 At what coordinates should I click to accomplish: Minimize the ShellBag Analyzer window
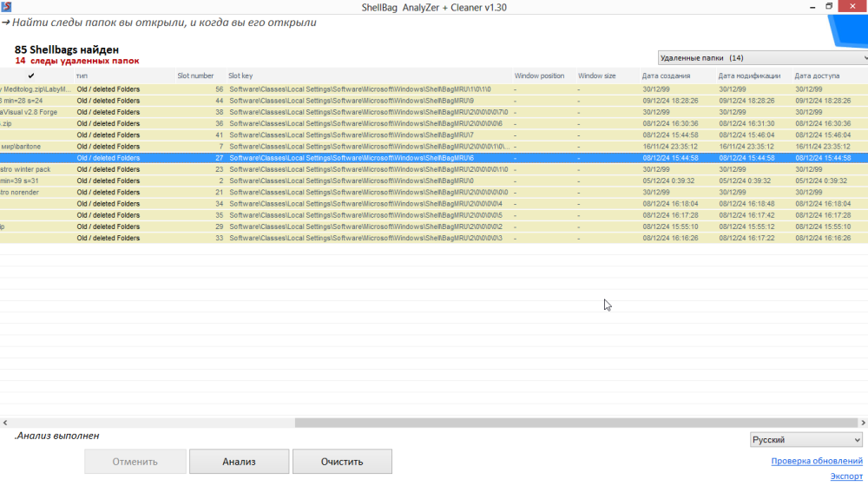tap(812, 7)
